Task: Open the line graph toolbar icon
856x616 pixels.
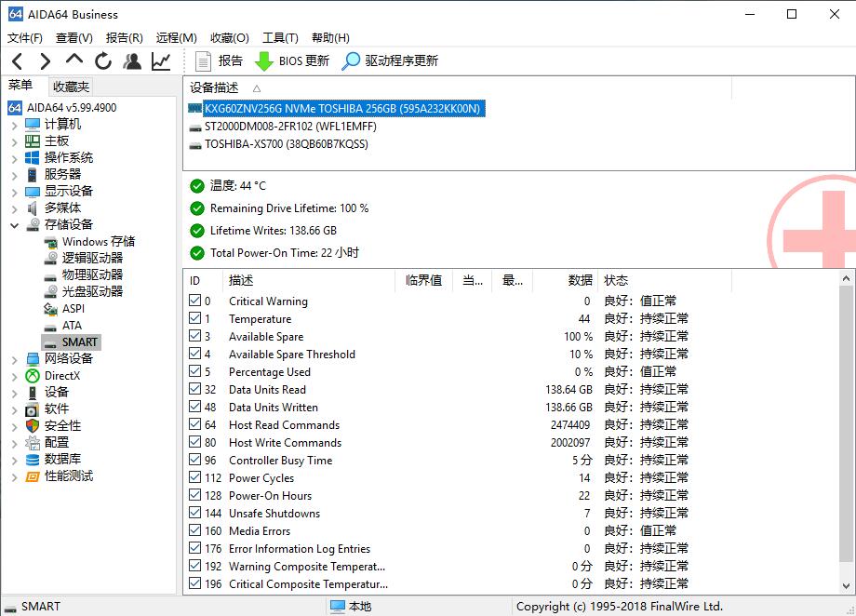Action: (161, 61)
